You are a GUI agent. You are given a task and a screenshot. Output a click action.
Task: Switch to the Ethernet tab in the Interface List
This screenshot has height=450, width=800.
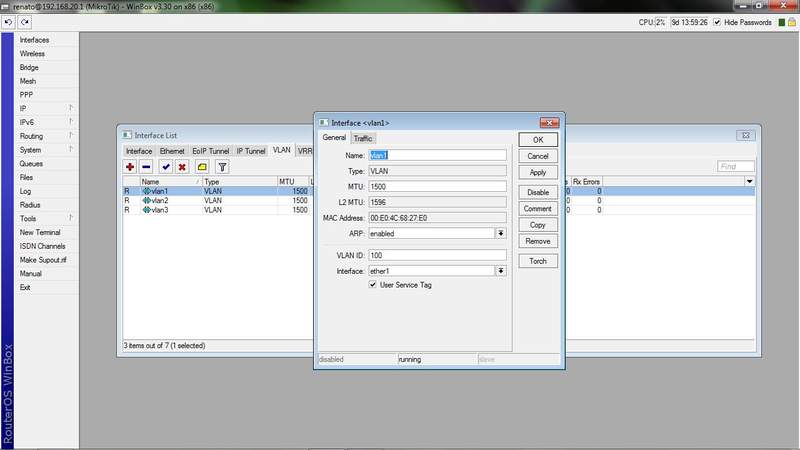click(172, 151)
